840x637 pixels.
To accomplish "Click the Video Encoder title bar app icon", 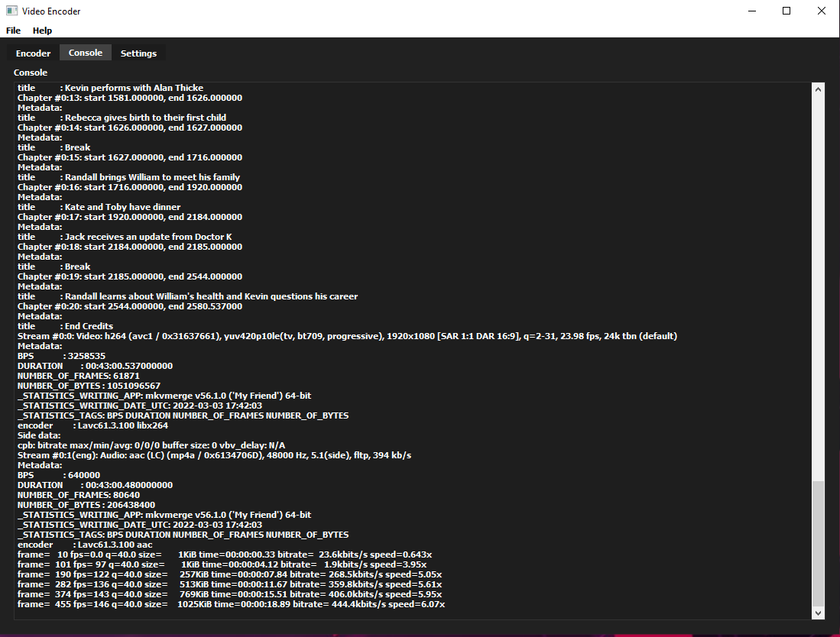I will (11, 11).
